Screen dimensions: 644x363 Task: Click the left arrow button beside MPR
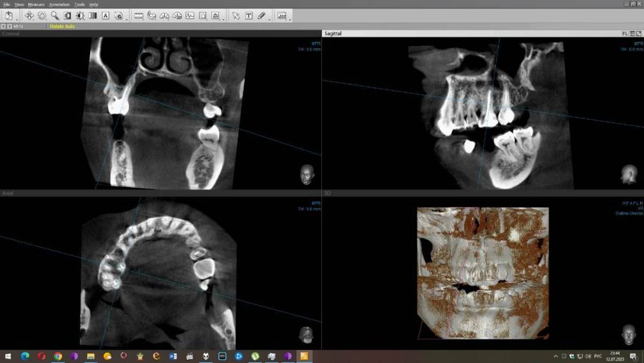pos(3,26)
